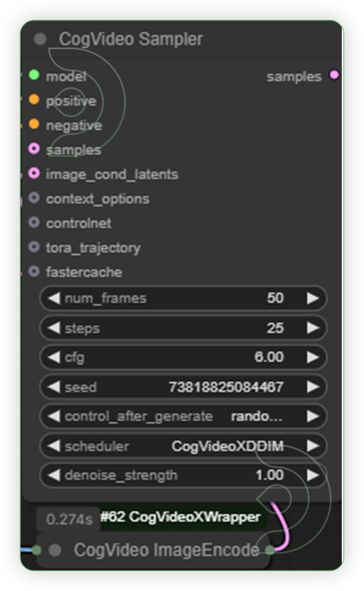Select previous scheduler option

[x=54, y=446]
